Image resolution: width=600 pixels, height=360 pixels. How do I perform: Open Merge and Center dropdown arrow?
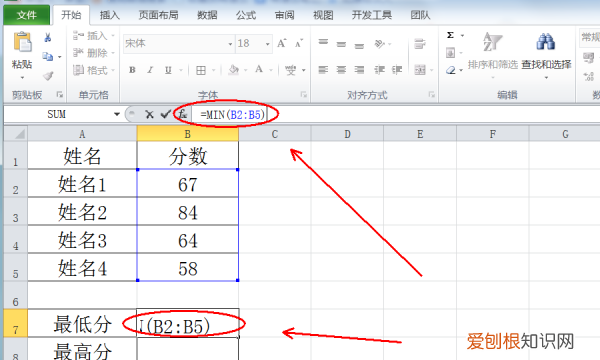432,70
